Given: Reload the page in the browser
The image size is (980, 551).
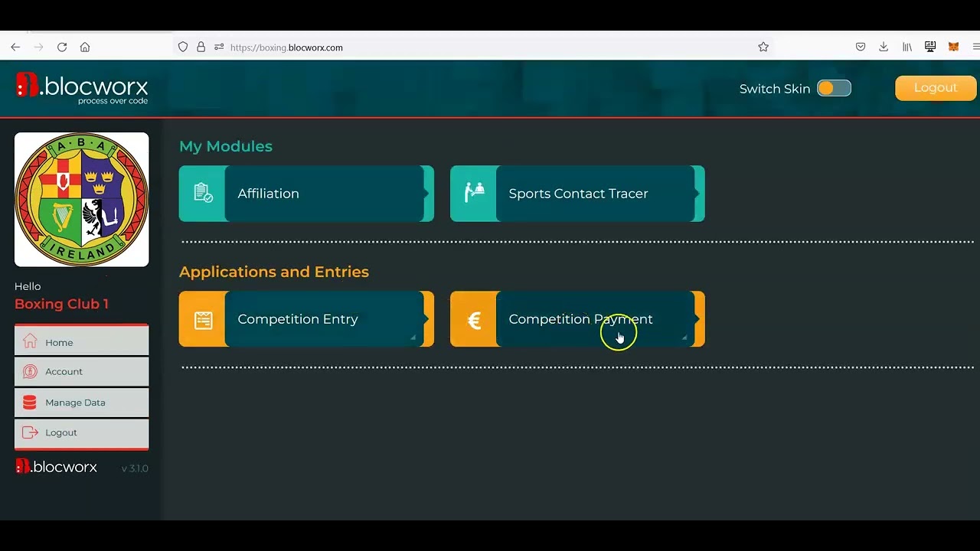Looking at the screenshot, I should click(x=62, y=47).
